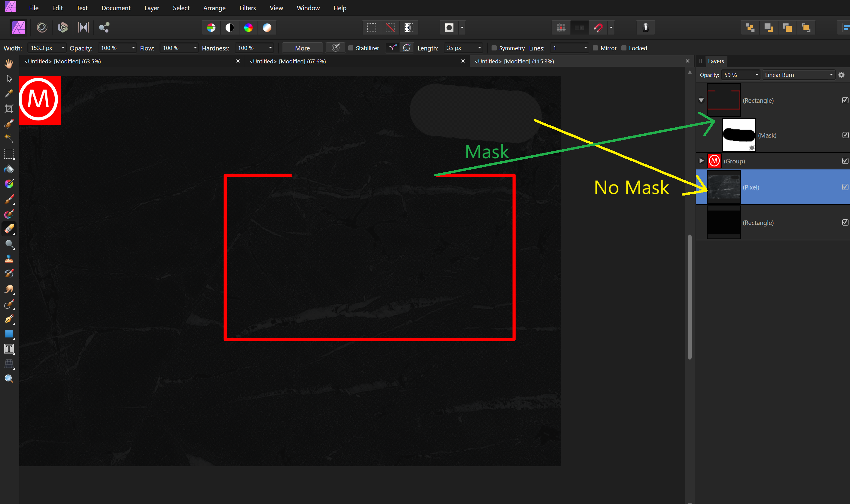Screen dimensions: 850x504
Task: Apply Auto Colours from toolbar
Action: (248, 28)
